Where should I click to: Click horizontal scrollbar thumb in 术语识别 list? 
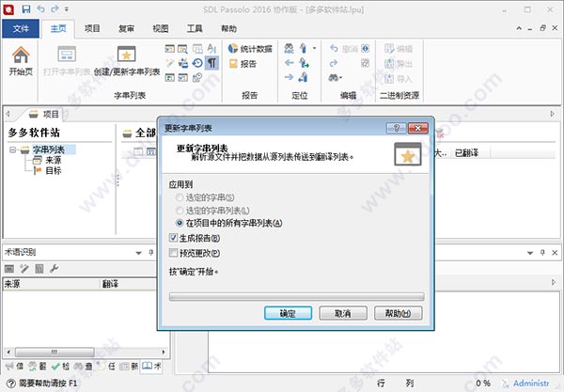click(x=55, y=352)
